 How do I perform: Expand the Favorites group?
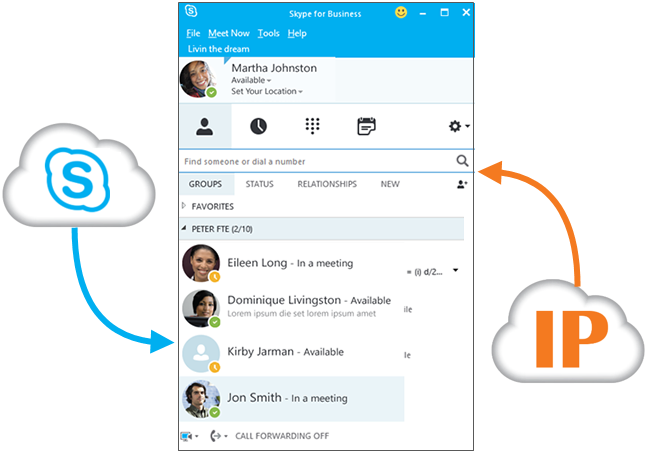(x=184, y=206)
